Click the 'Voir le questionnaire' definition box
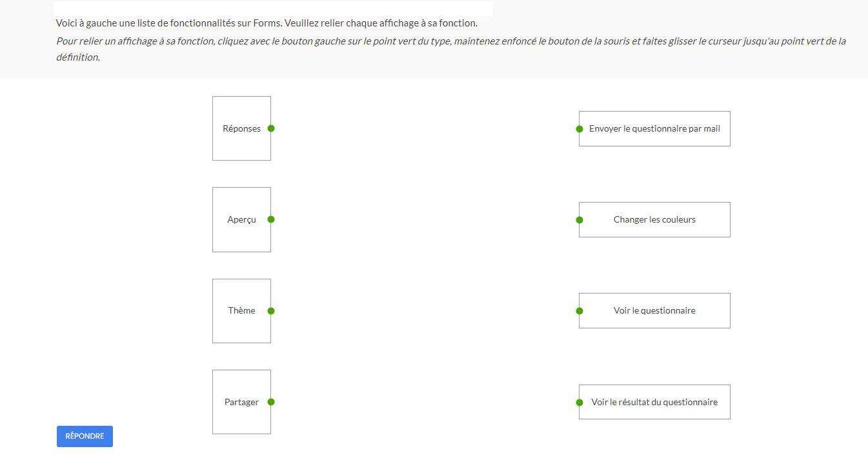This screenshot has height=460, width=868. [654, 311]
